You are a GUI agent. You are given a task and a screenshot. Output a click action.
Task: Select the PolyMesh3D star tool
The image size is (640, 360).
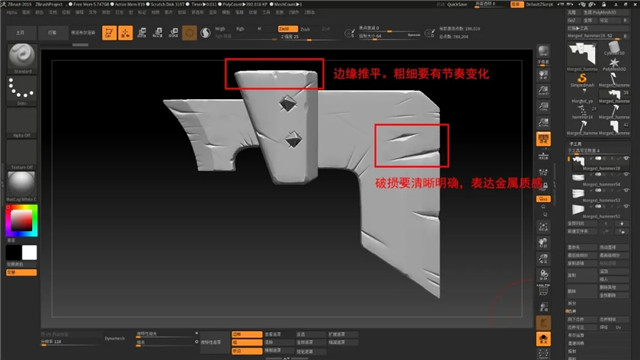tap(613, 64)
